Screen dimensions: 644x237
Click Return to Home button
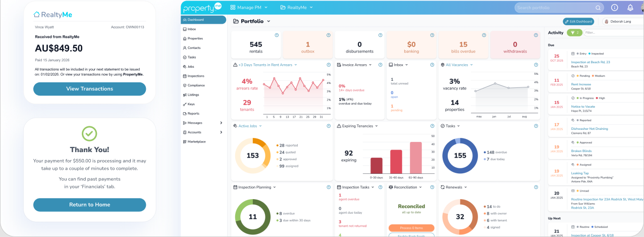coord(89,205)
